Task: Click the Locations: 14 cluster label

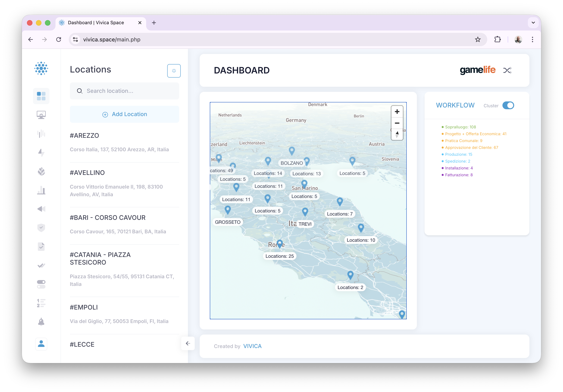Action: [268, 173]
